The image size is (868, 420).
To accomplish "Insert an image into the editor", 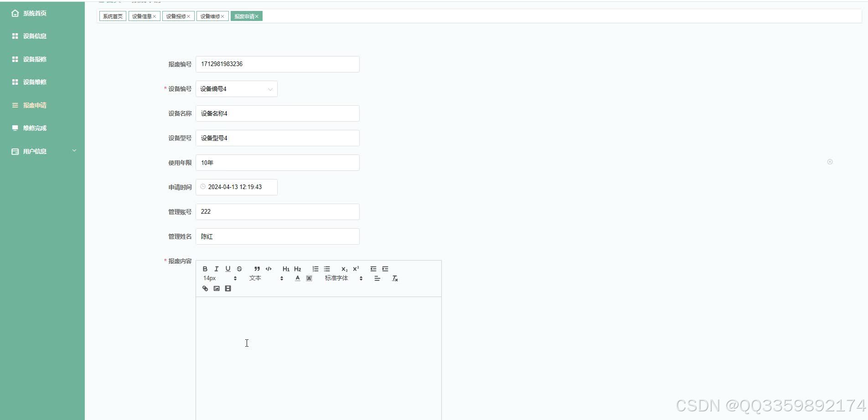I will 217,288.
